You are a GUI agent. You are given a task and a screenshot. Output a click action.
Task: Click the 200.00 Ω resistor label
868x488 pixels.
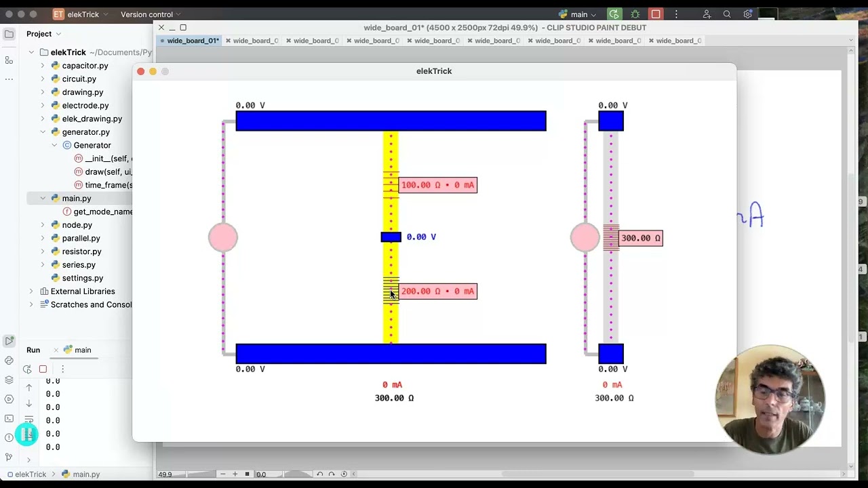(x=438, y=291)
